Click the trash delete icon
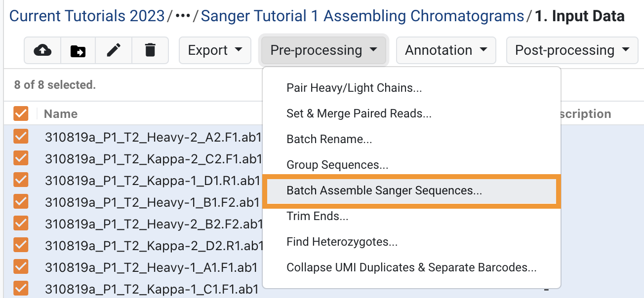This screenshot has width=644, height=298. [150, 50]
